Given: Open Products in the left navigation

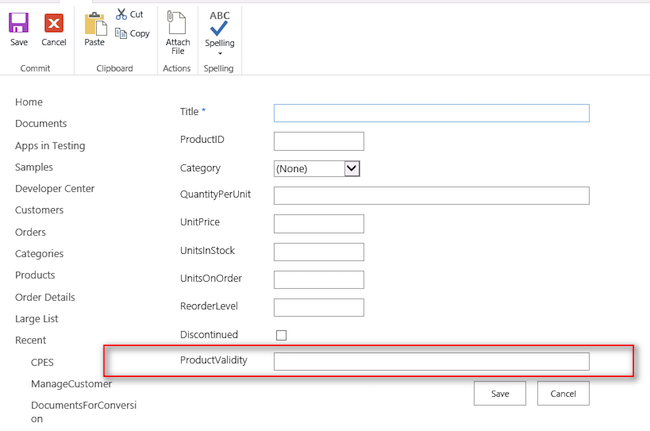Looking at the screenshot, I should (x=35, y=275).
